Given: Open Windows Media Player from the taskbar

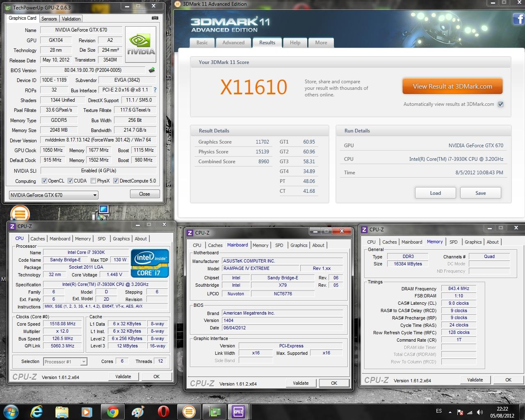Looking at the screenshot, I should 87,412.
